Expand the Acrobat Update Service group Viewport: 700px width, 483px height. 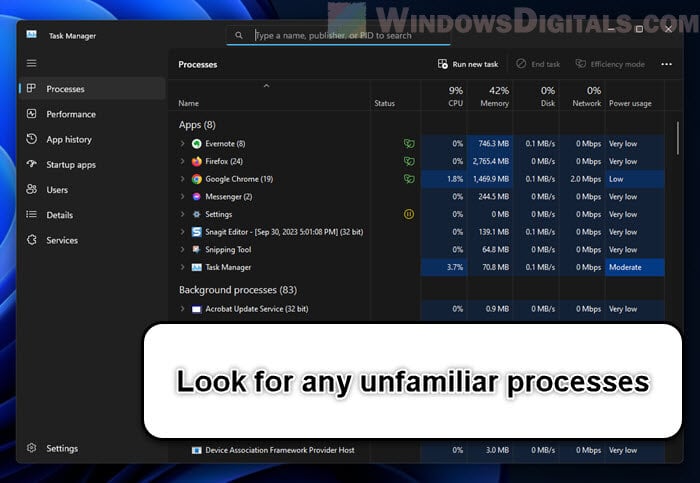pyautogui.click(x=182, y=309)
